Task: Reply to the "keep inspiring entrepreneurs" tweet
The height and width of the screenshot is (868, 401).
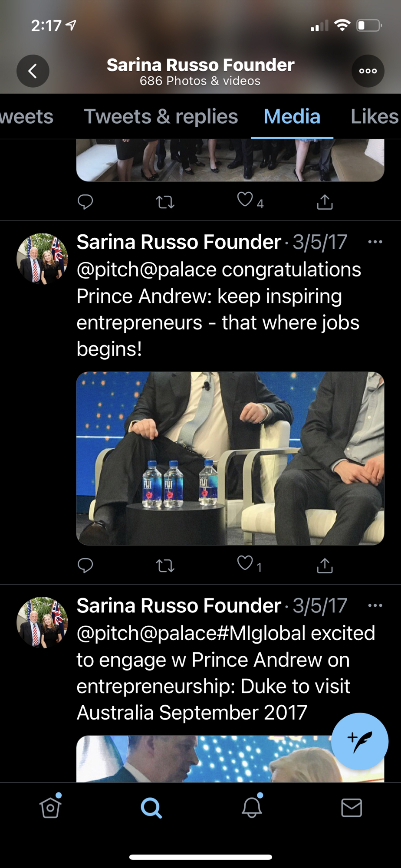Action: [x=85, y=566]
